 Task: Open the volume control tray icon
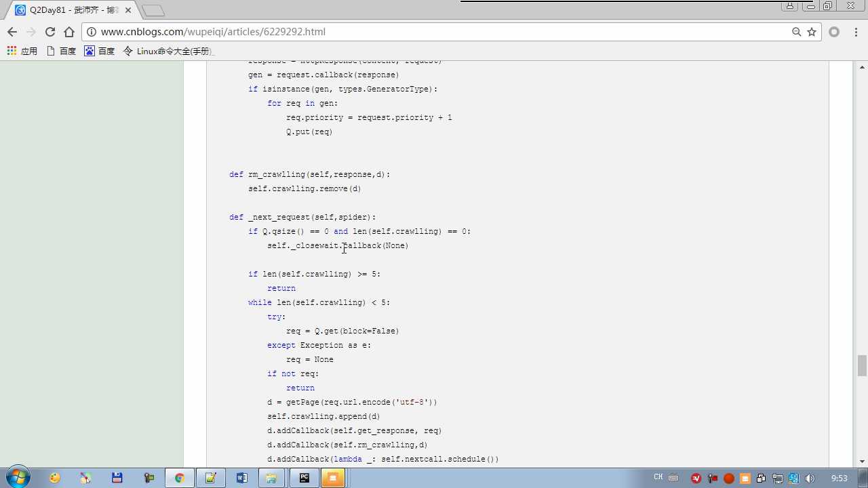coord(810,479)
